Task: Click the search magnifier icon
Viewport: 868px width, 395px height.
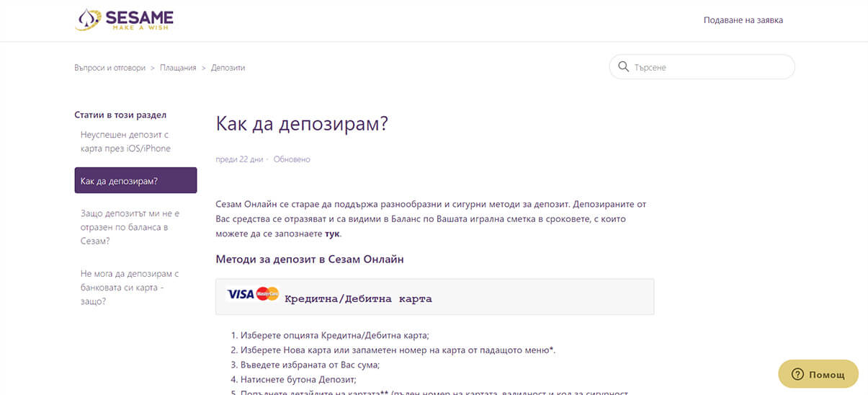Action: (x=623, y=67)
